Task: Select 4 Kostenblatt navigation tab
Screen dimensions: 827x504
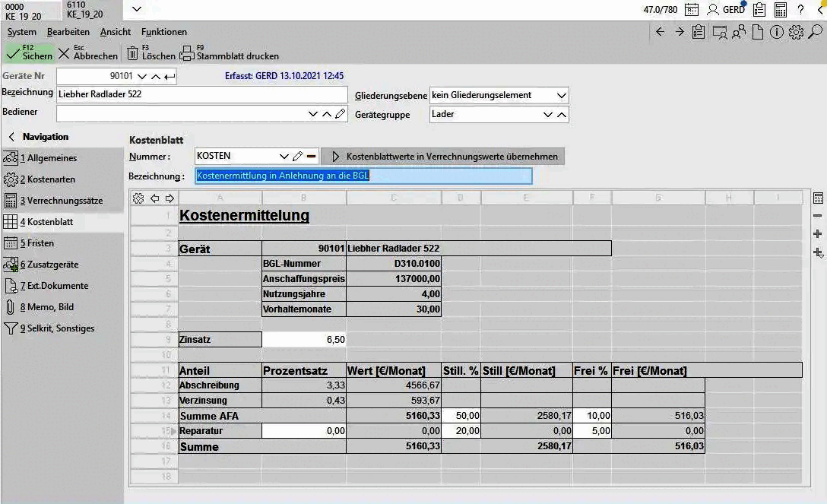Action: pos(62,222)
